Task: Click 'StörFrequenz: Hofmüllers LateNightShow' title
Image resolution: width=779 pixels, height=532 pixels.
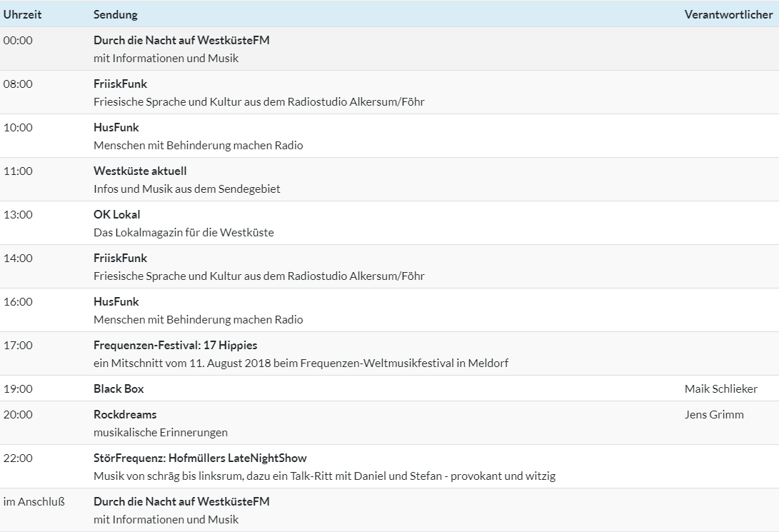Action: coord(200,458)
